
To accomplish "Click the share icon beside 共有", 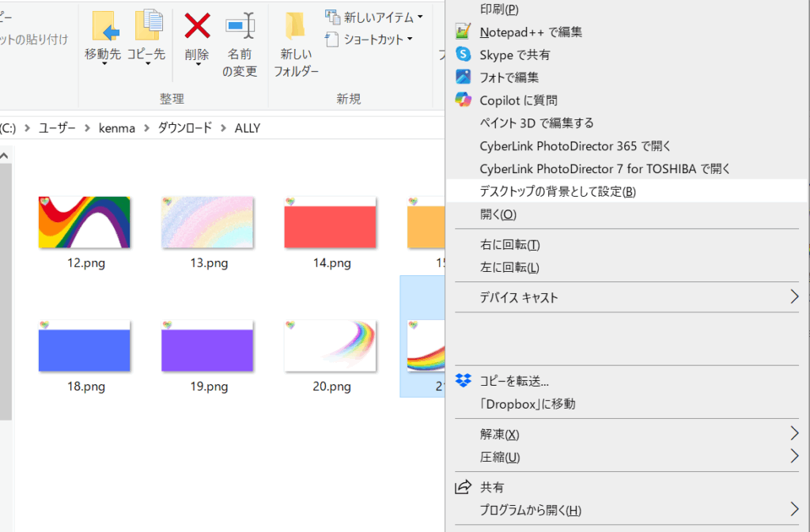I will click(463, 487).
